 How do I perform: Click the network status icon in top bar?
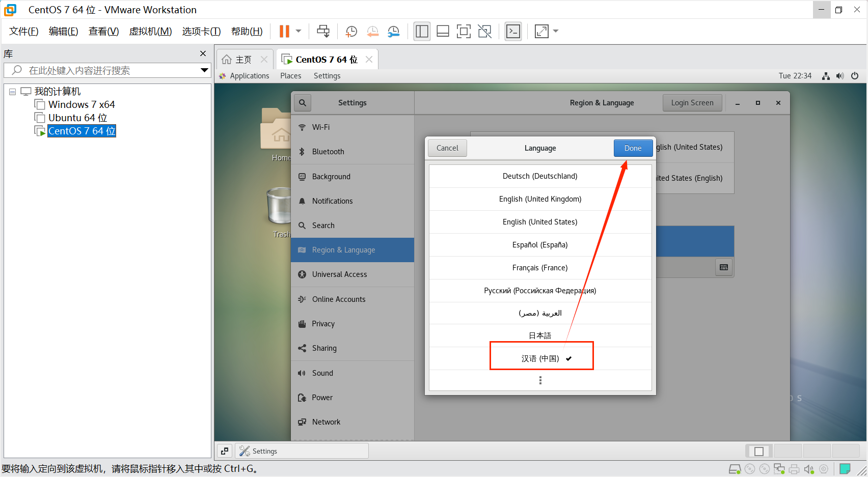coord(826,76)
